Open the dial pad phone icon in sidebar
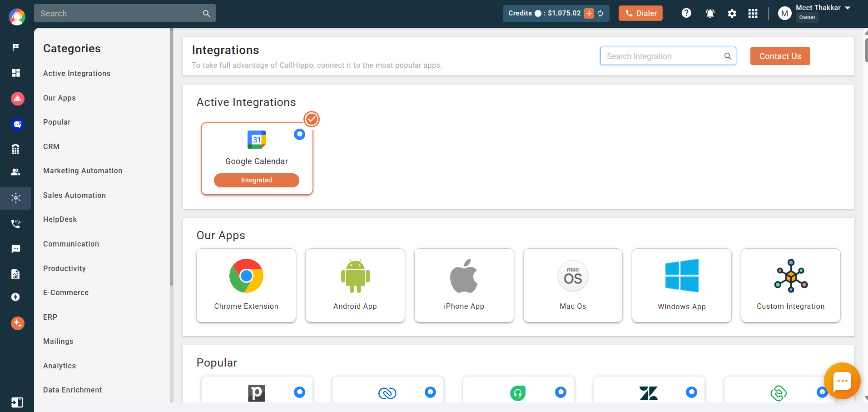Viewport: 868px width, 412px height. [x=16, y=149]
